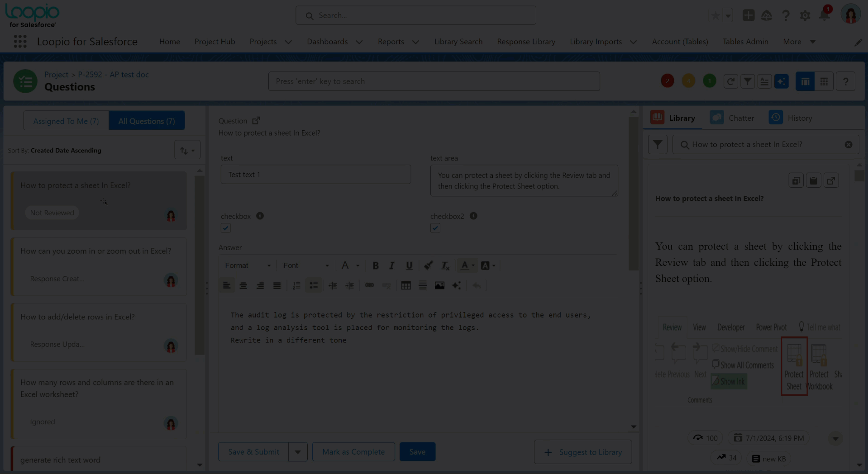
Task: Open the sort order dropdown
Action: point(187,150)
